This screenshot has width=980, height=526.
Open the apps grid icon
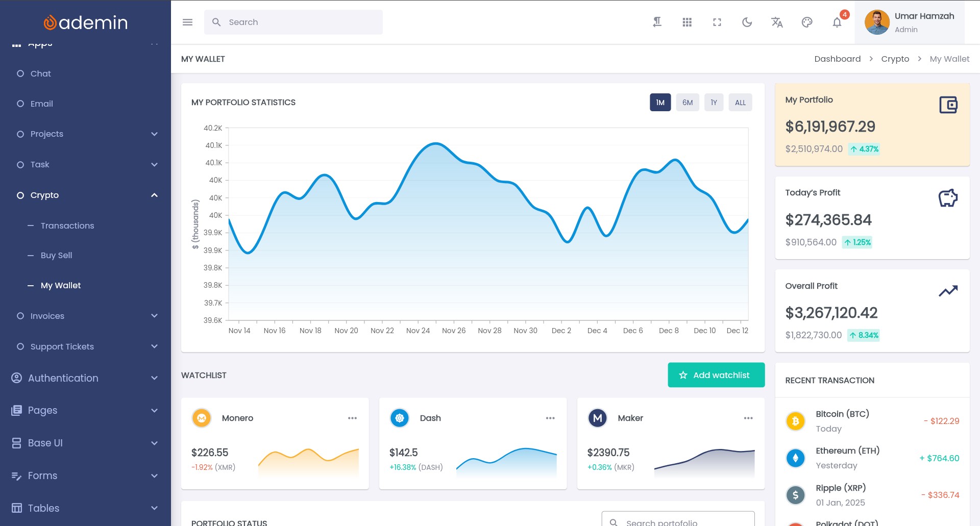pyautogui.click(x=687, y=22)
